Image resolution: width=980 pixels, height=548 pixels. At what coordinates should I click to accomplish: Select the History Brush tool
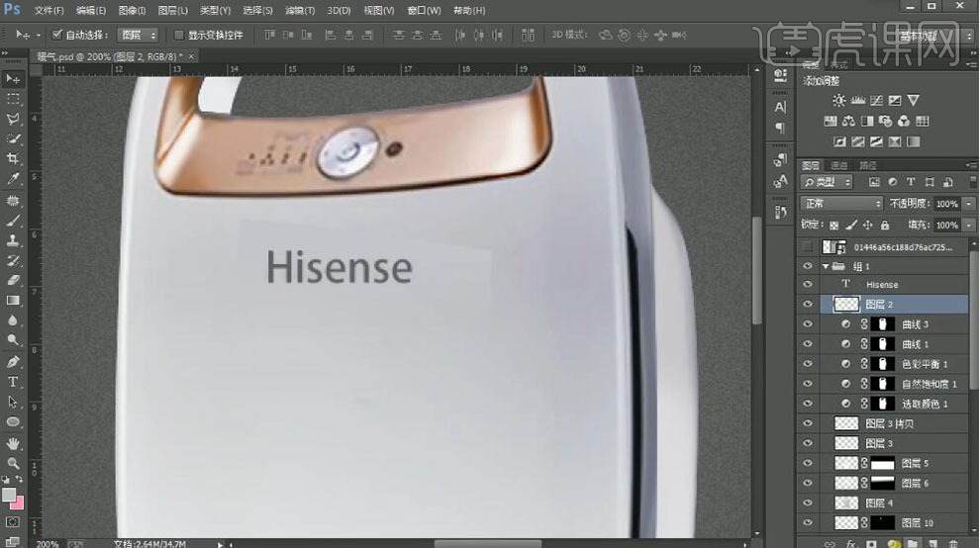click(x=13, y=260)
